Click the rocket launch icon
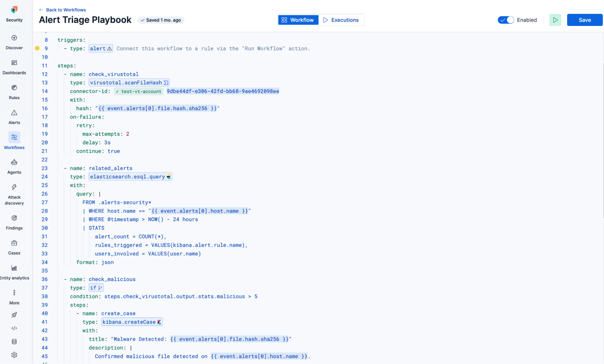This screenshot has height=364, width=604. click(14, 315)
